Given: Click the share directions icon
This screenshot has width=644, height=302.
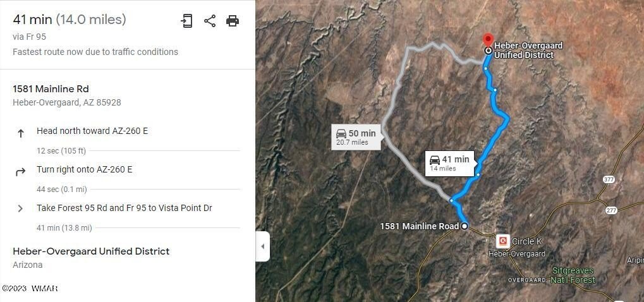Looking at the screenshot, I should [210, 21].
